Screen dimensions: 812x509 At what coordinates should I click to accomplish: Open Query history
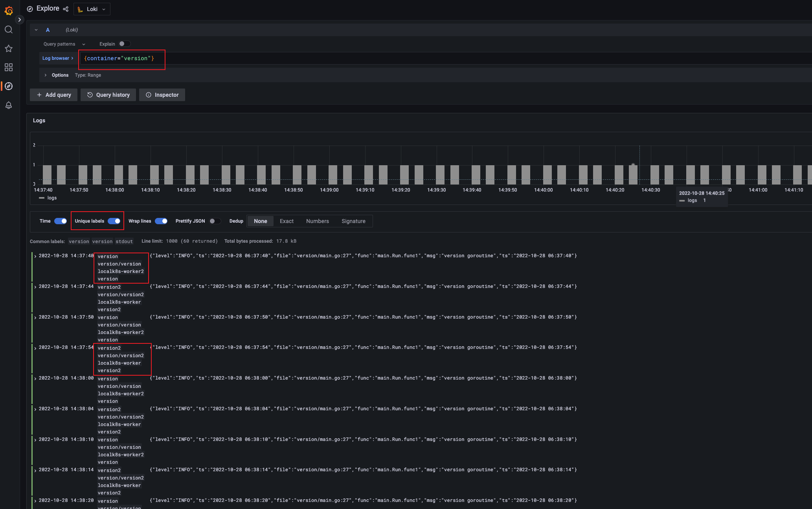click(108, 95)
